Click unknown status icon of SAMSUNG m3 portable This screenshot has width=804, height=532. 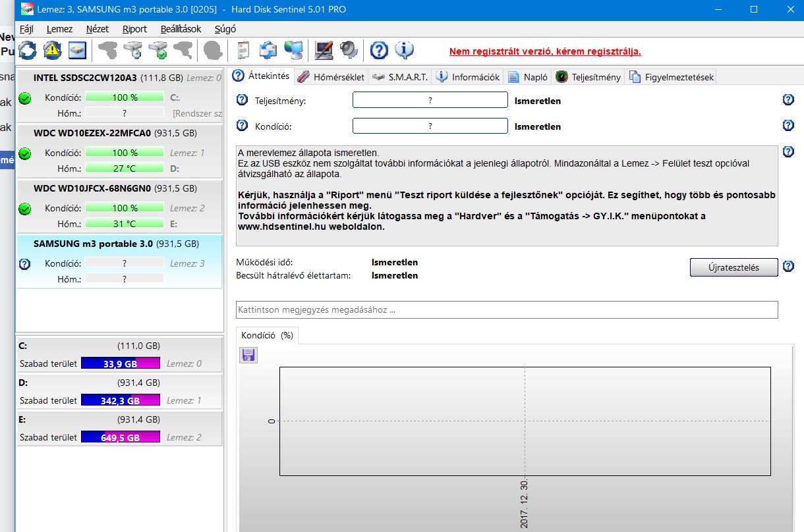[x=25, y=264]
